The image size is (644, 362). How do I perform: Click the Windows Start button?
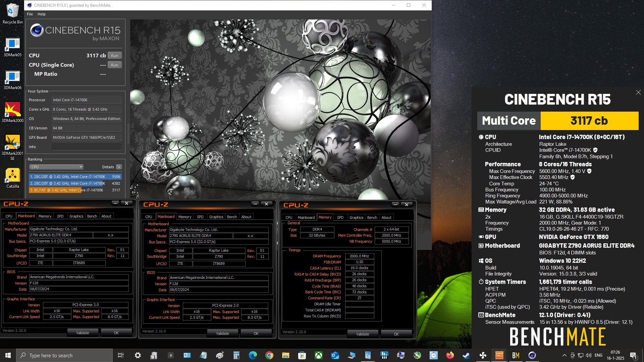tap(8, 355)
